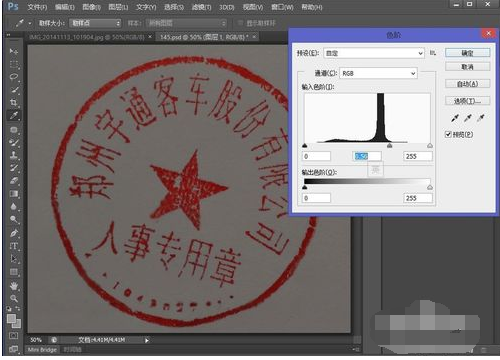
Task: Click the Auto (自动) button
Action: click(468, 84)
